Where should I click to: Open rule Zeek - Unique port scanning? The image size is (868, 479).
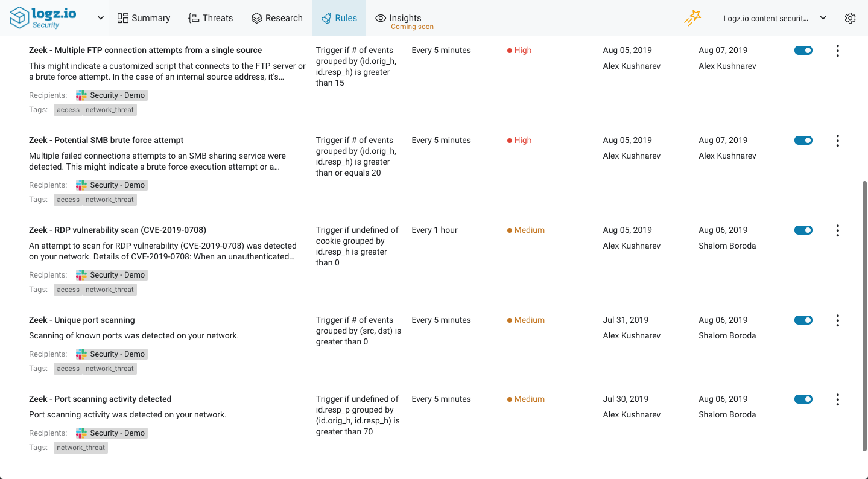tap(82, 320)
